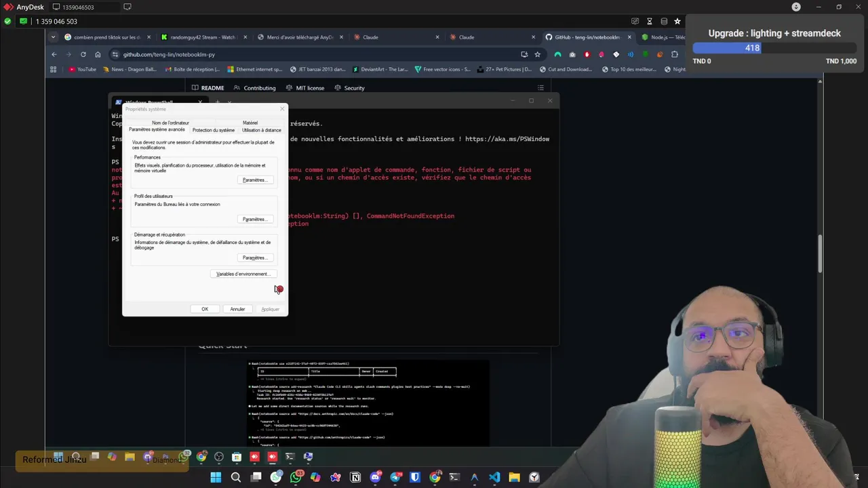Open the Protection du système tab
This screenshot has height=488, width=868.
pos(213,130)
